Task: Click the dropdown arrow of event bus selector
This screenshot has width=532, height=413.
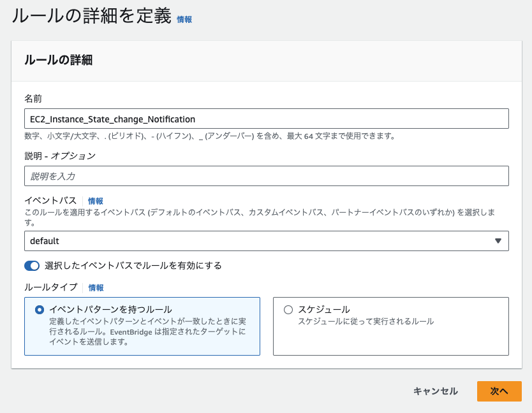Action: click(x=498, y=241)
